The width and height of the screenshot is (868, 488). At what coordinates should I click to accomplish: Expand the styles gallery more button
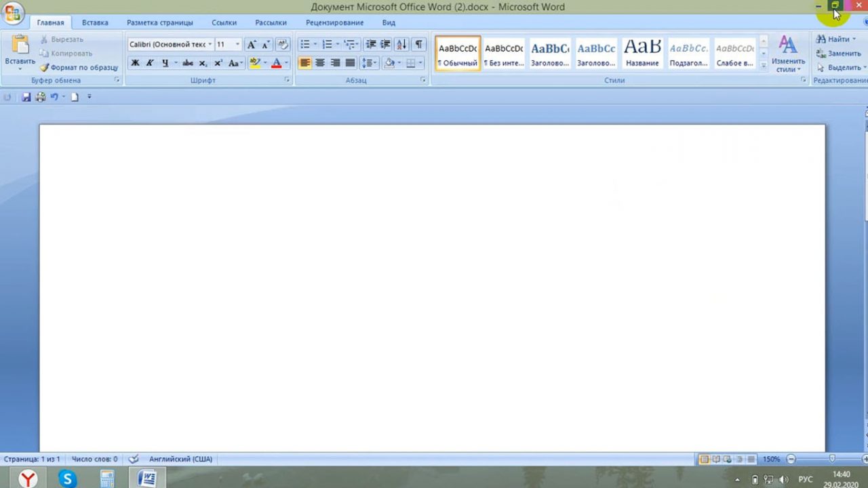764,66
